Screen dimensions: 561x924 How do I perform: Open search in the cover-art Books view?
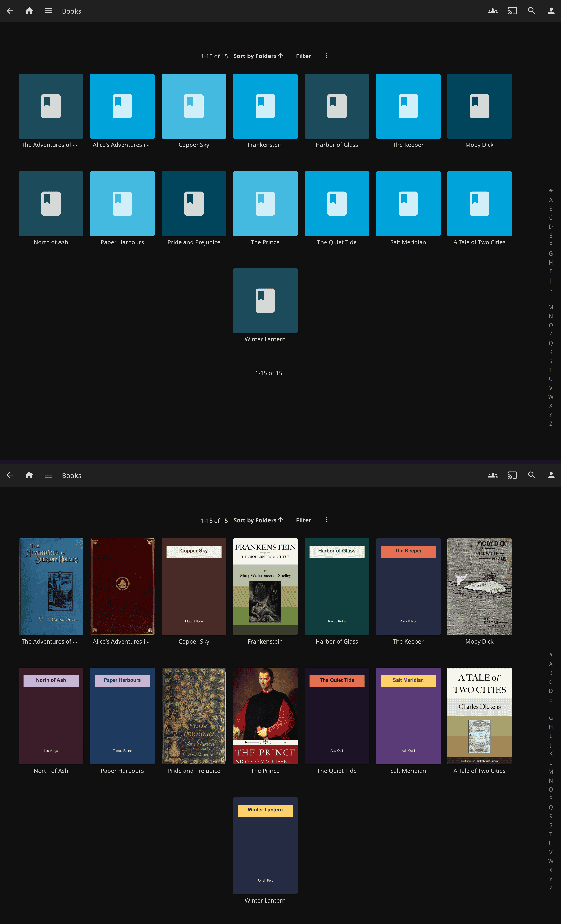532,475
